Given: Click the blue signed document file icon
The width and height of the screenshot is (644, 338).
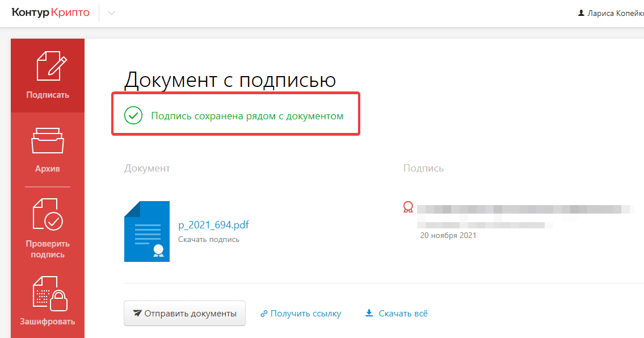Looking at the screenshot, I should point(146,231).
